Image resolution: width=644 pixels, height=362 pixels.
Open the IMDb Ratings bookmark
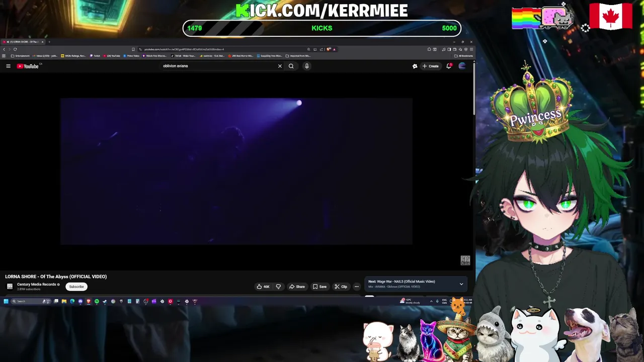click(73, 56)
